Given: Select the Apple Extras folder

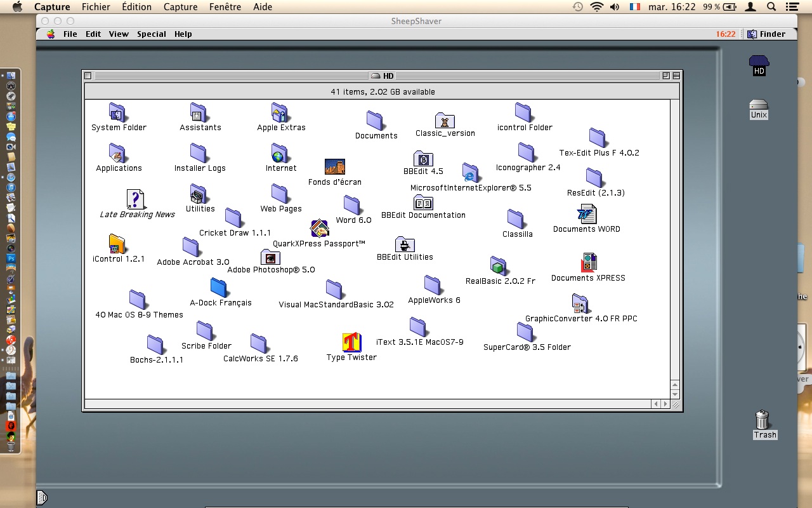Looking at the screenshot, I should [280, 112].
